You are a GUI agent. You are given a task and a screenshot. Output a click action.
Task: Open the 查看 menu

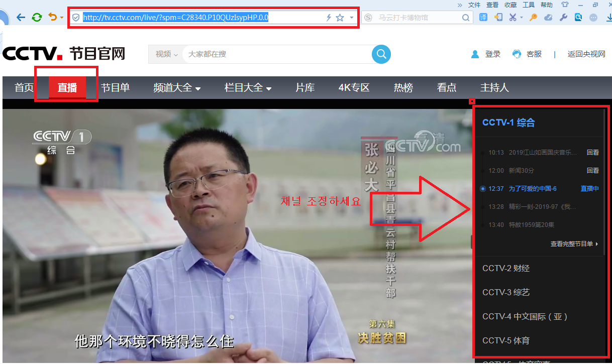click(492, 5)
